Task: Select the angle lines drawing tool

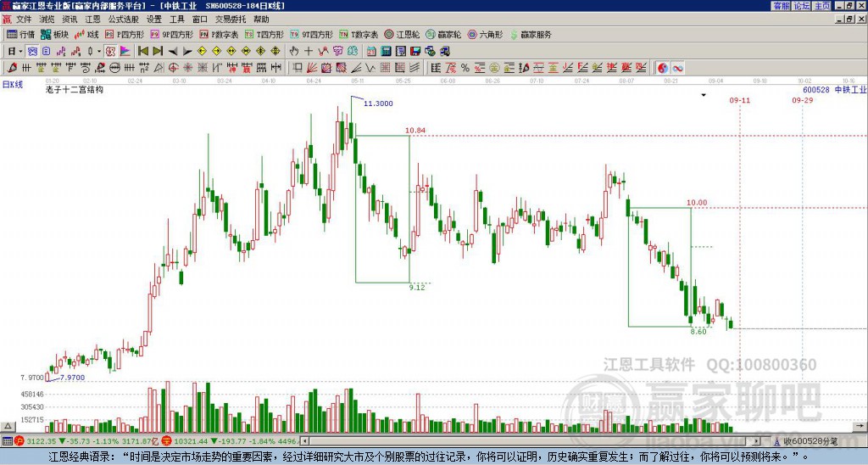Action: point(356,68)
